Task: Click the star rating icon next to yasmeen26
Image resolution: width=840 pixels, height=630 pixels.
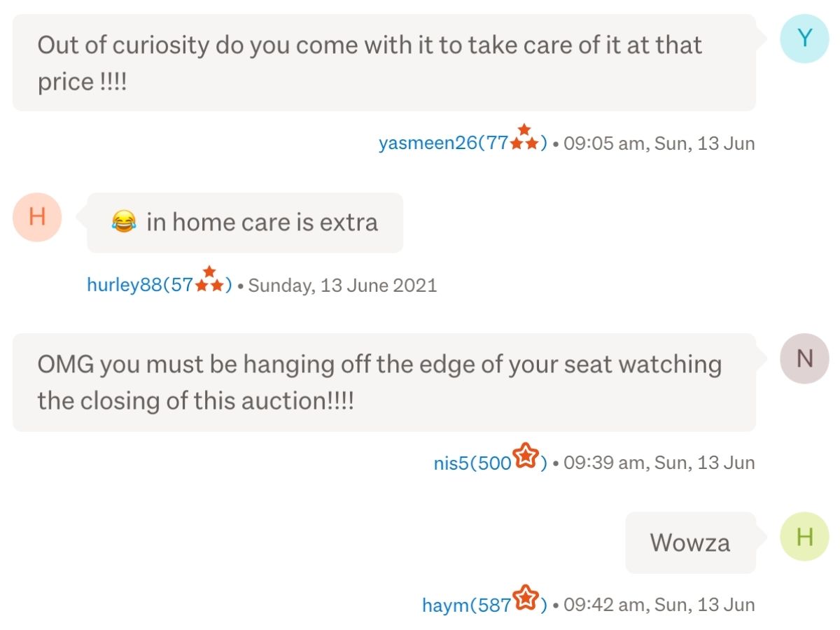Action: 524,138
